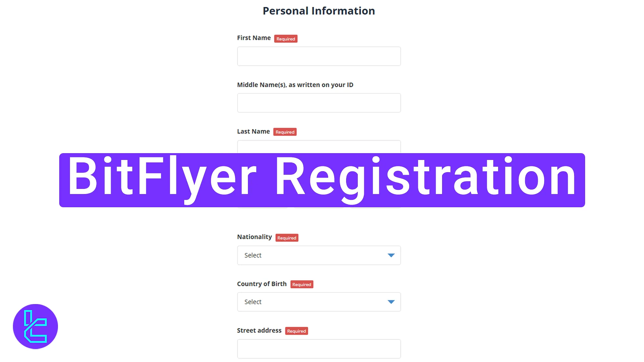Click the red Required badge next to First Name
The width and height of the screenshot is (644, 362).
click(x=285, y=39)
